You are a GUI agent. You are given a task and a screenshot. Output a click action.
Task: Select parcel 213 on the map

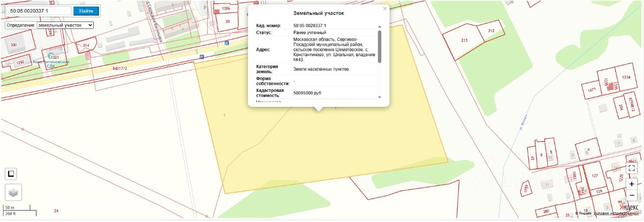click(464, 41)
